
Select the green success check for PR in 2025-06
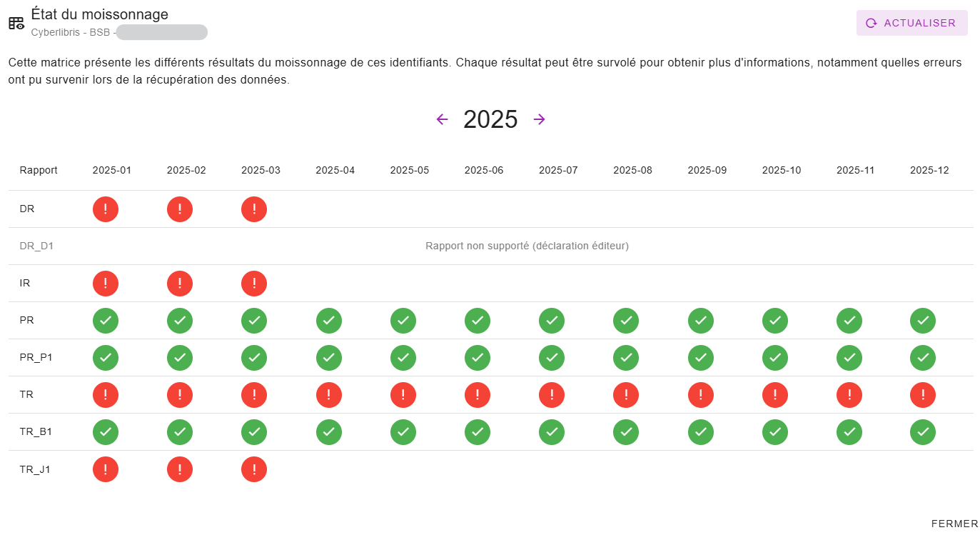(478, 321)
